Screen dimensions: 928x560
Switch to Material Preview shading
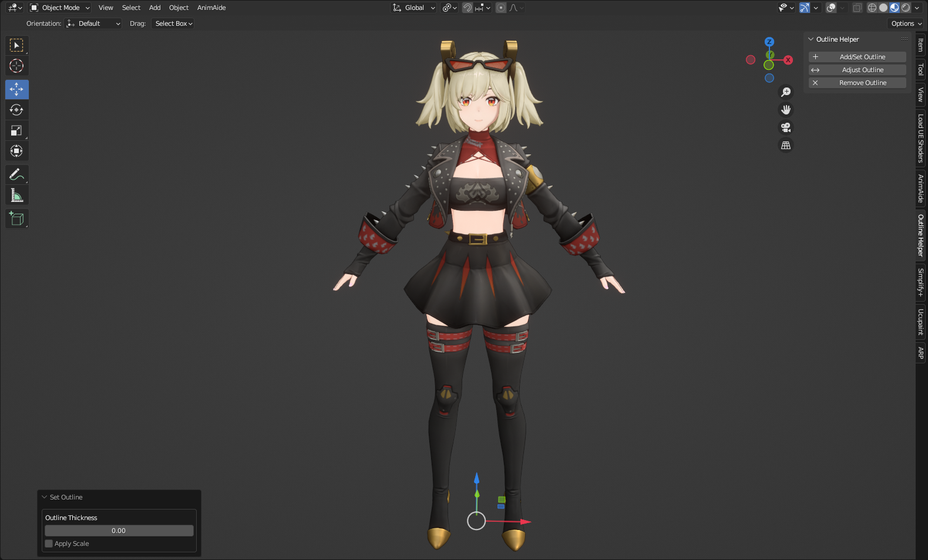click(895, 8)
